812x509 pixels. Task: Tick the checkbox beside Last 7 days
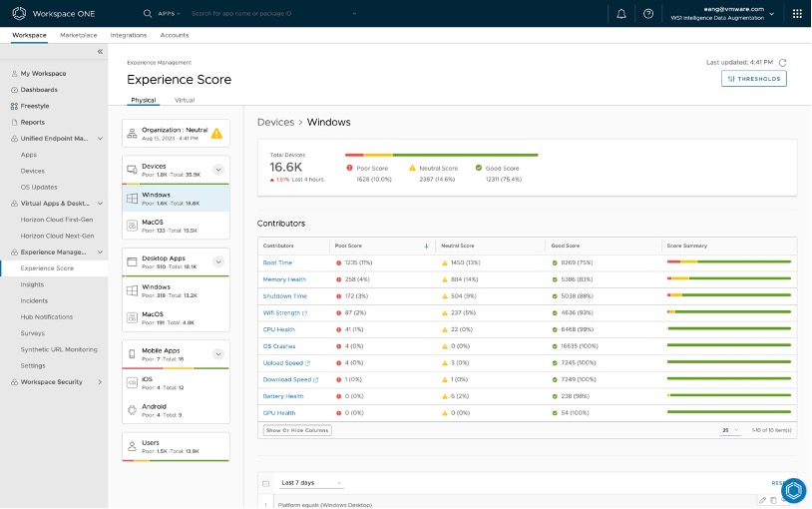[265, 483]
